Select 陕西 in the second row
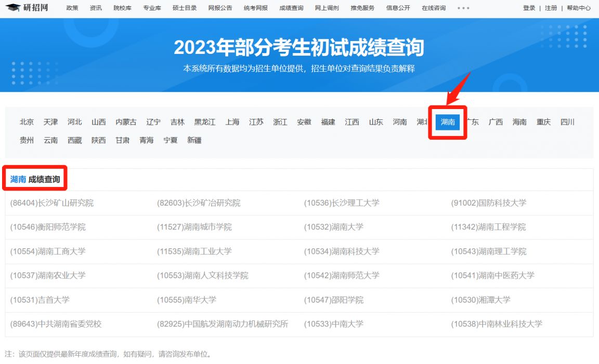The width and height of the screenshot is (599, 364). tap(99, 140)
